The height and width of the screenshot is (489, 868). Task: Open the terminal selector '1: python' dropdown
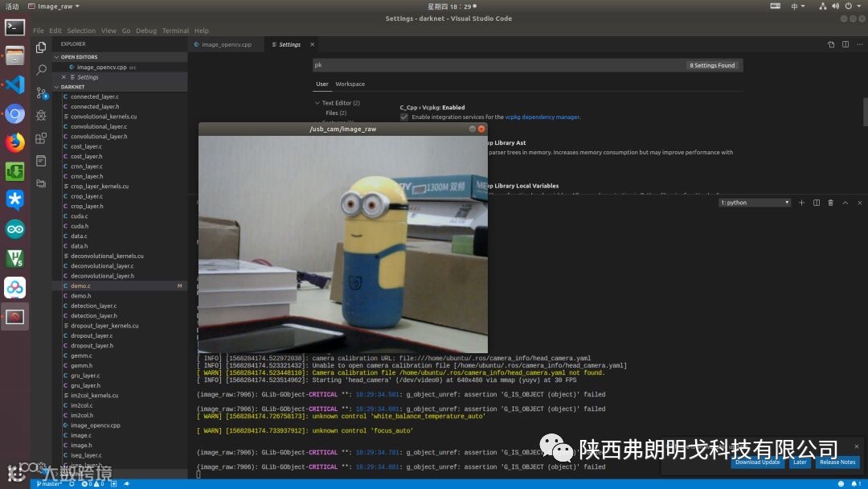(x=755, y=203)
